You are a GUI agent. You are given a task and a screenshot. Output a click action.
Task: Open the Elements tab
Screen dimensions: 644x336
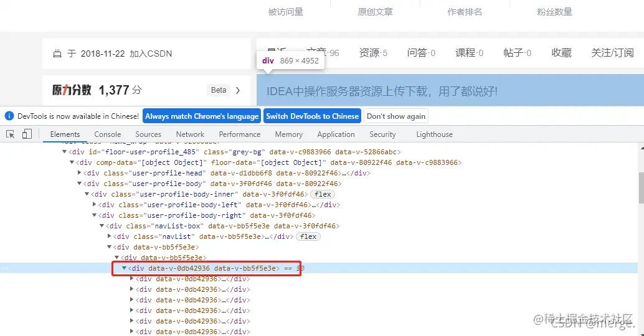pos(65,134)
